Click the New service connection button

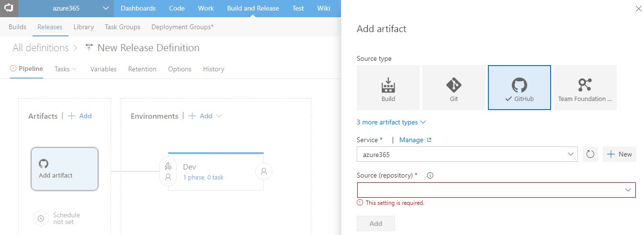point(620,154)
